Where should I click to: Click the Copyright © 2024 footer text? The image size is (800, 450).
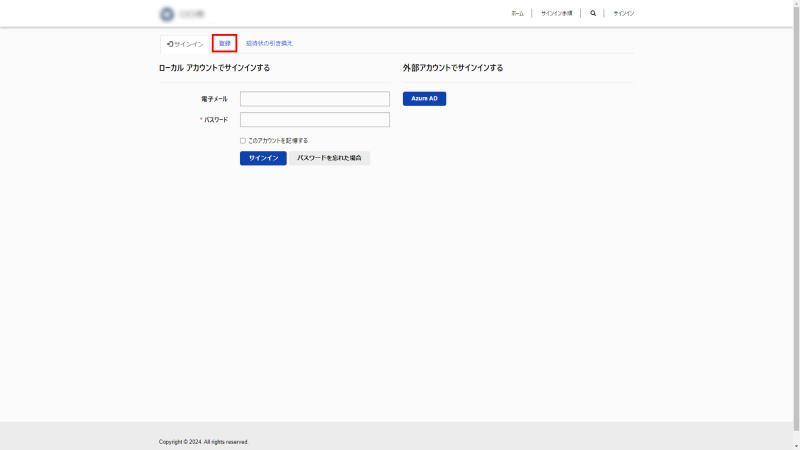point(203,441)
